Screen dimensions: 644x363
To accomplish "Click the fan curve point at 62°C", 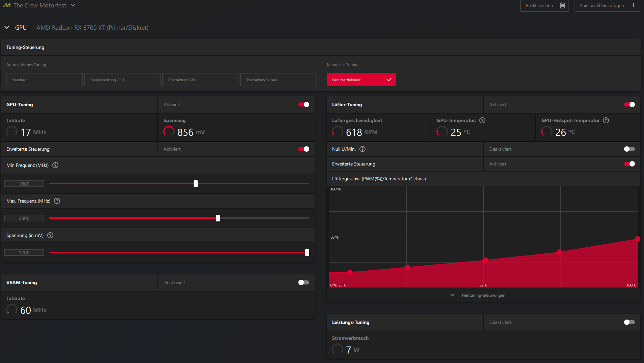I will coord(486,260).
